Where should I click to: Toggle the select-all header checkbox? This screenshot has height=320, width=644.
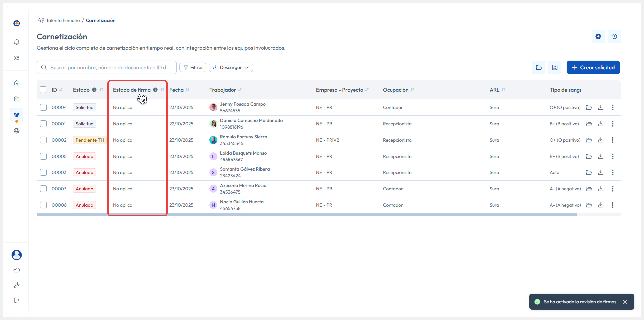tap(43, 90)
